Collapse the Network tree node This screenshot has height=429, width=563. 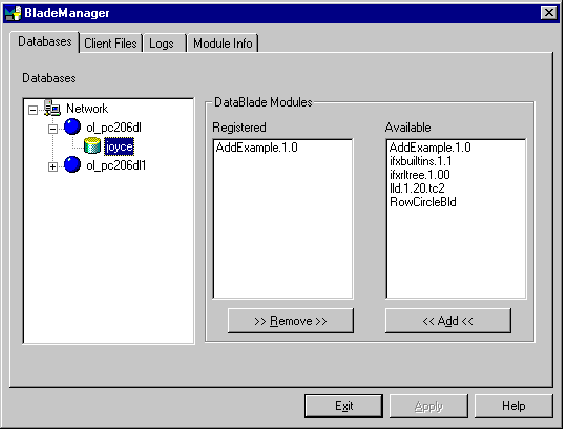[x=33, y=110]
